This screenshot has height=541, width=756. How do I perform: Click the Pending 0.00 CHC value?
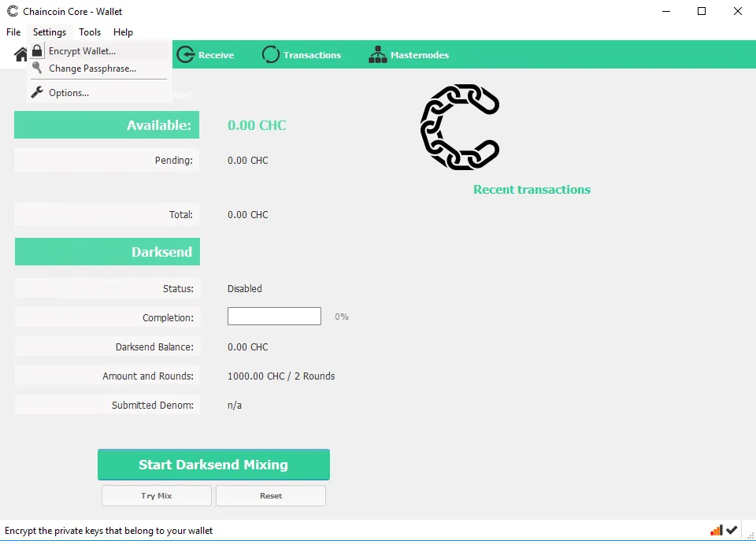[248, 160]
